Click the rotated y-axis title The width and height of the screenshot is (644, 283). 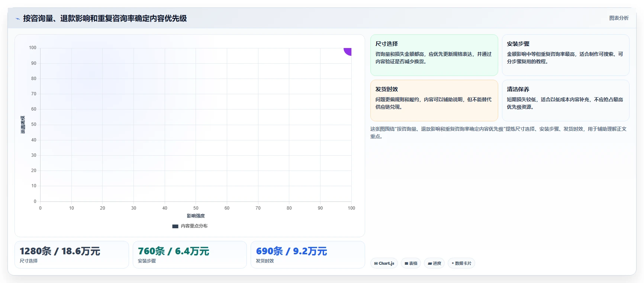point(23,125)
